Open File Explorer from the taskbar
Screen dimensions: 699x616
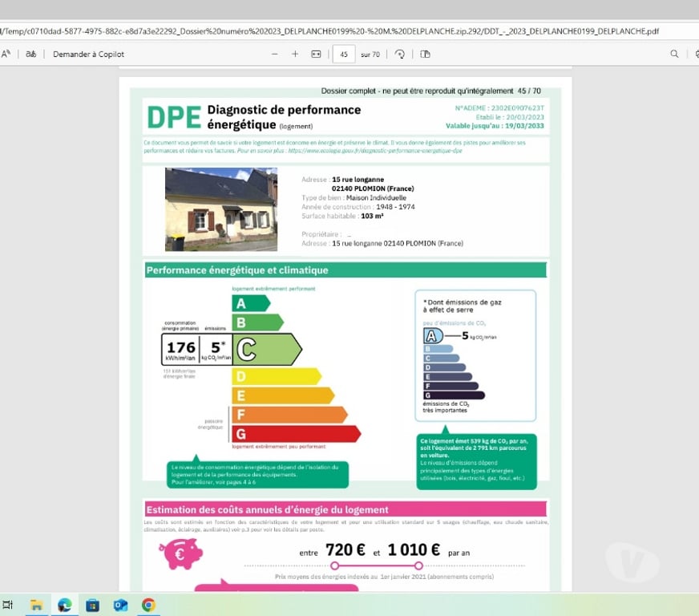pyautogui.click(x=36, y=605)
